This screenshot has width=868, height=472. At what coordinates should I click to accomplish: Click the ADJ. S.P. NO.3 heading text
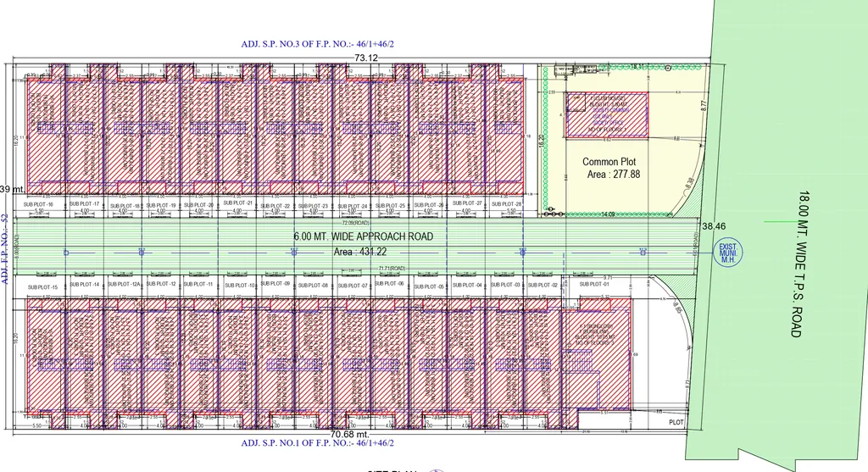tap(317, 44)
